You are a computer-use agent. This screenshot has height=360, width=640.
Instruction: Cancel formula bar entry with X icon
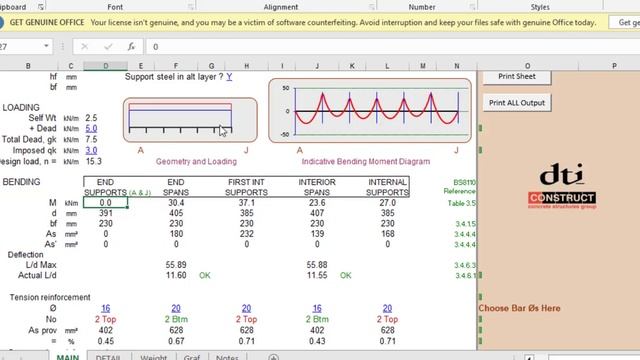84,47
